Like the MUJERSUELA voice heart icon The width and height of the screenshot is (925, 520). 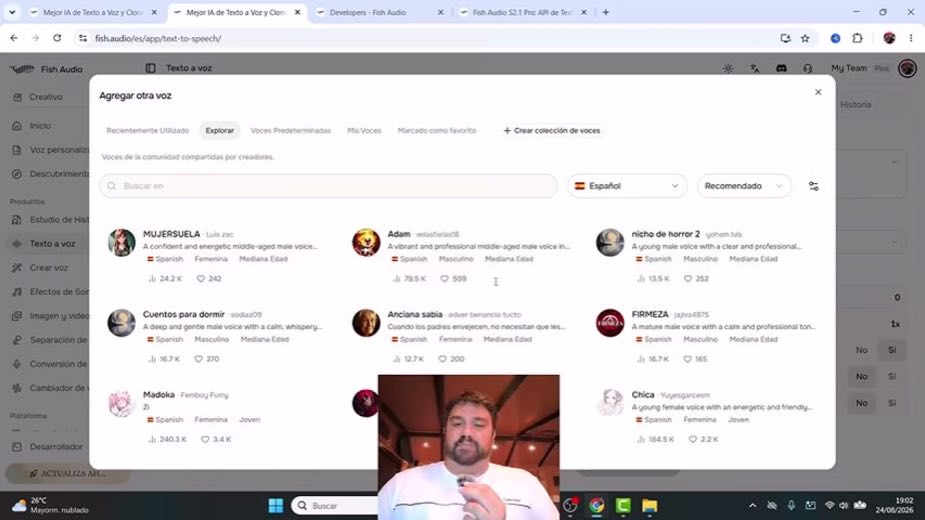[201, 279]
